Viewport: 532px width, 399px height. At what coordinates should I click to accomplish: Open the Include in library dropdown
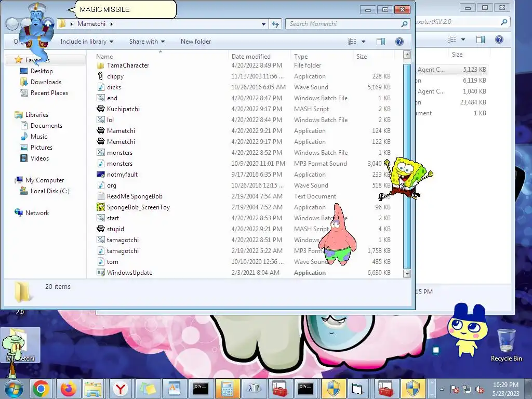pos(87,42)
